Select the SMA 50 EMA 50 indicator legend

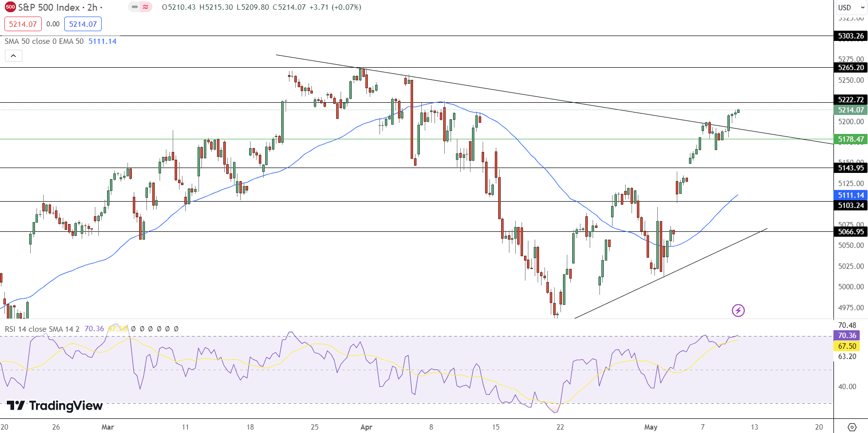pyautogui.click(x=44, y=41)
